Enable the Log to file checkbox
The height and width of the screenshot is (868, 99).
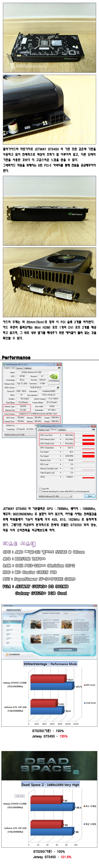tap(40, 489)
